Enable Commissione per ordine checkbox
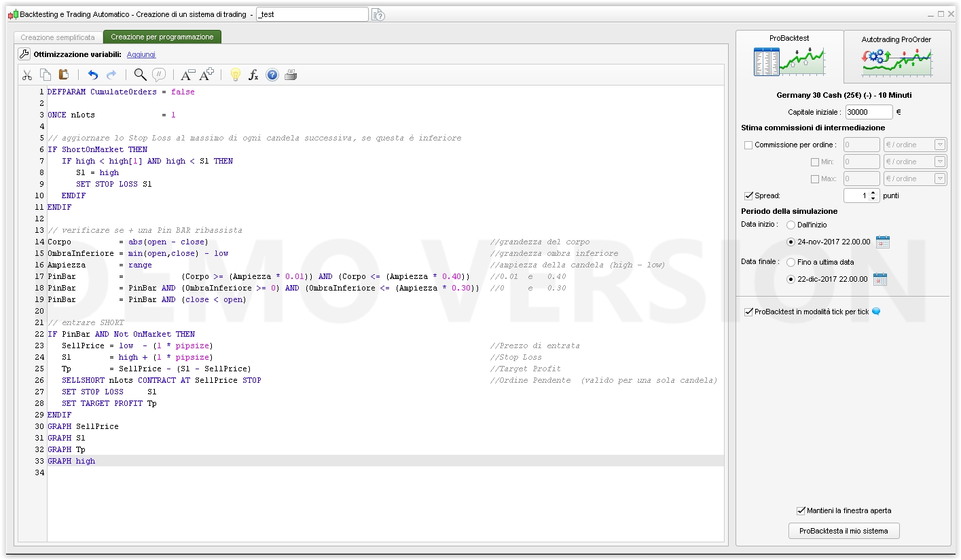 [748, 145]
